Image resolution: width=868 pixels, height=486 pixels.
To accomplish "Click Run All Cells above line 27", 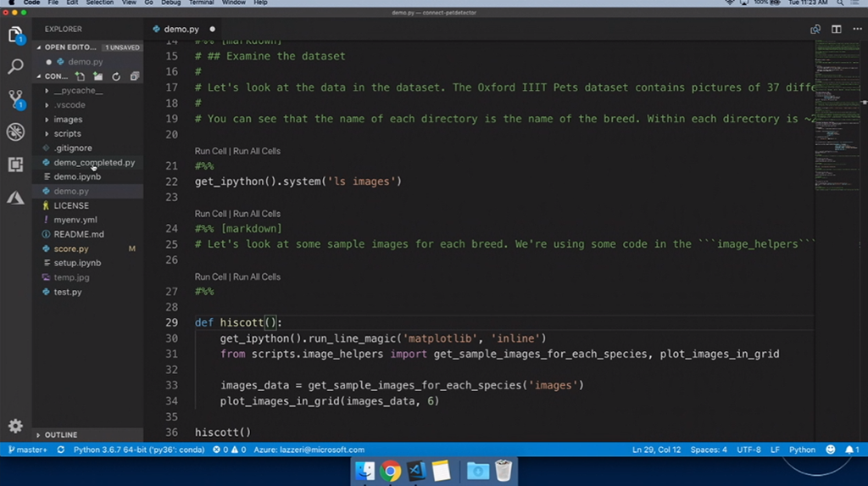I will [x=257, y=277].
